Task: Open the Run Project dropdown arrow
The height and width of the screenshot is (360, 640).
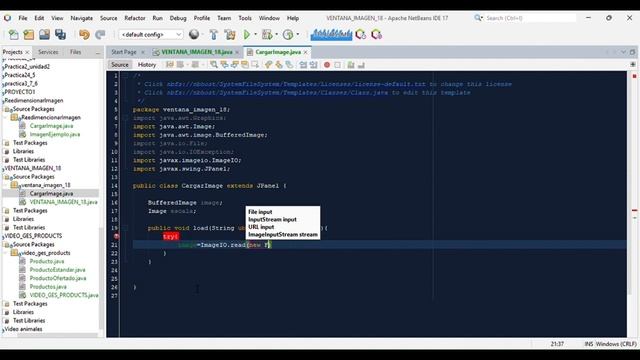Action: [x=256, y=35]
